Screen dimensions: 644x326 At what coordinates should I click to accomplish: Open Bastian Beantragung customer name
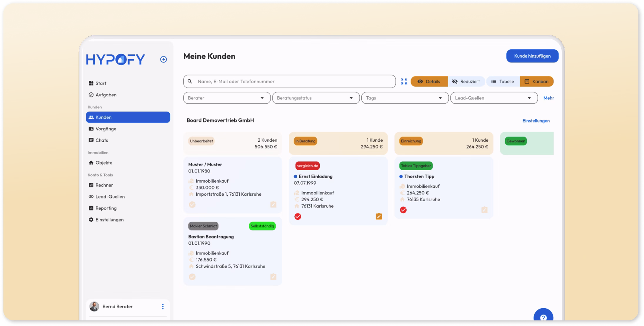[x=211, y=237]
